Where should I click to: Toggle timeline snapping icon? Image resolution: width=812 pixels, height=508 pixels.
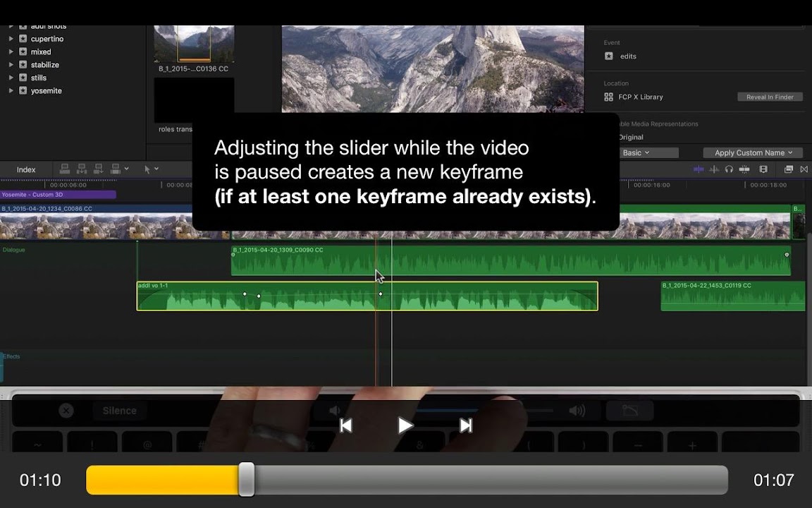point(744,169)
